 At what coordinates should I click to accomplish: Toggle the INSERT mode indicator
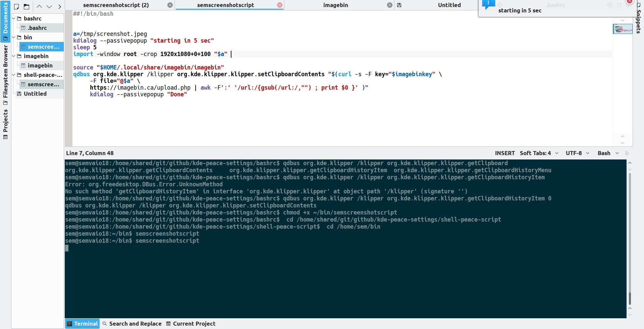click(505, 153)
